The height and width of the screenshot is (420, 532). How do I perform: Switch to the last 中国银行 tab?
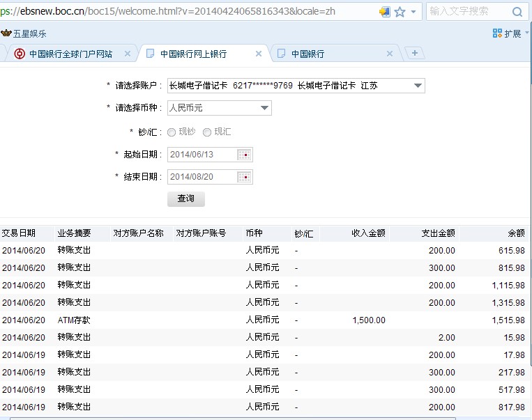click(328, 54)
